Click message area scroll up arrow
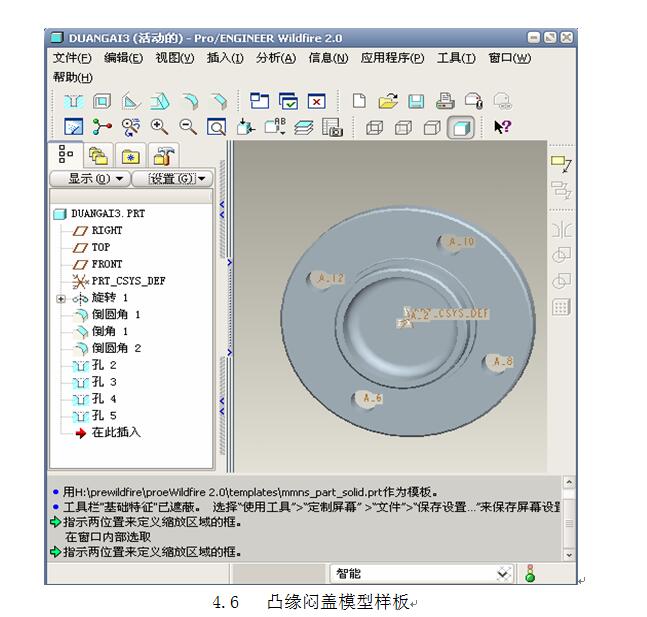Viewport: 647px width, 617px height. click(x=569, y=482)
